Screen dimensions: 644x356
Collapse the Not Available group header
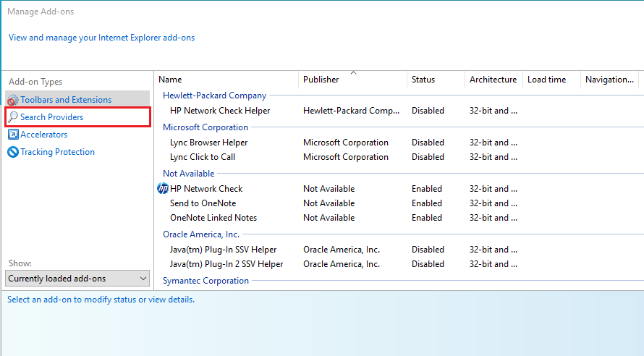coord(189,173)
